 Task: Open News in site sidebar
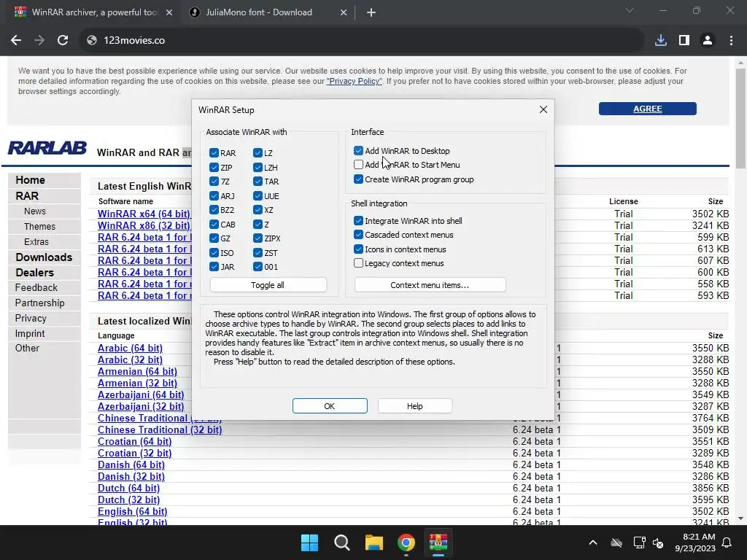[35, 211]
